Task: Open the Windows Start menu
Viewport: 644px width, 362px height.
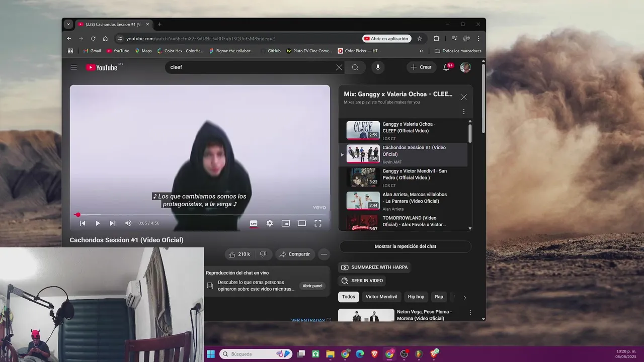Action: tap(211, 354)
